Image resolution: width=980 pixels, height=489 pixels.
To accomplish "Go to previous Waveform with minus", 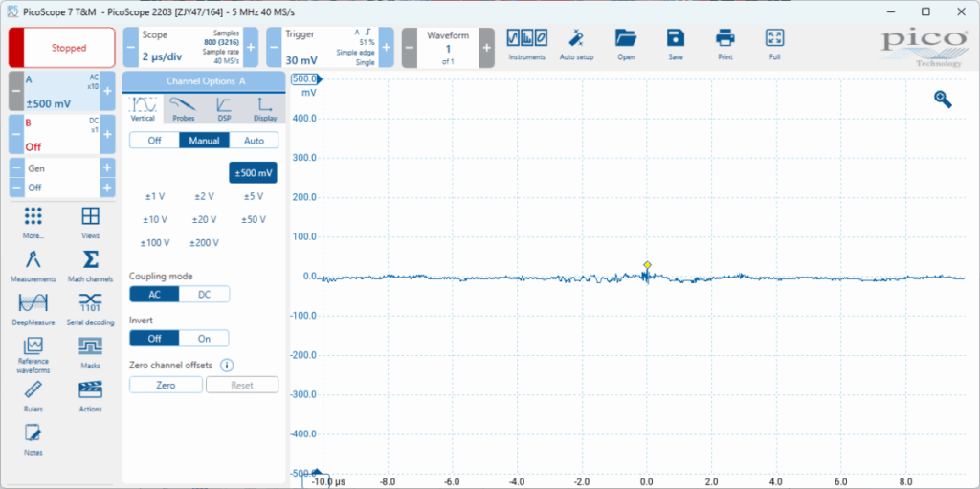I will point(410,48).
